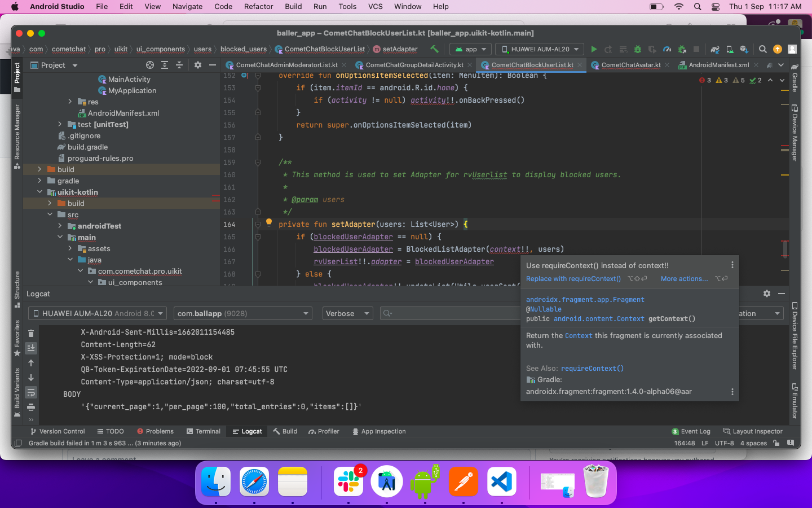Open the Device Manager toolbar icon
This screenshot has height=508, width=812.
point(729,49)
